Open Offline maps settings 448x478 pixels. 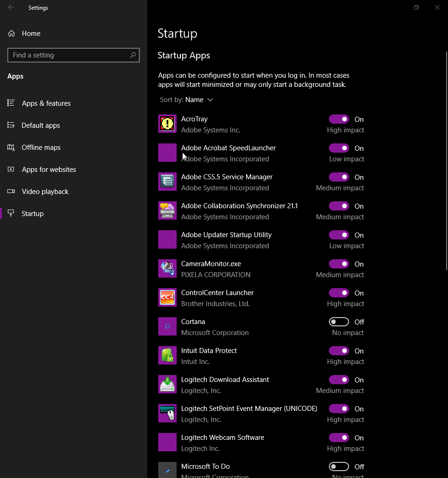(x=74, y=147)
